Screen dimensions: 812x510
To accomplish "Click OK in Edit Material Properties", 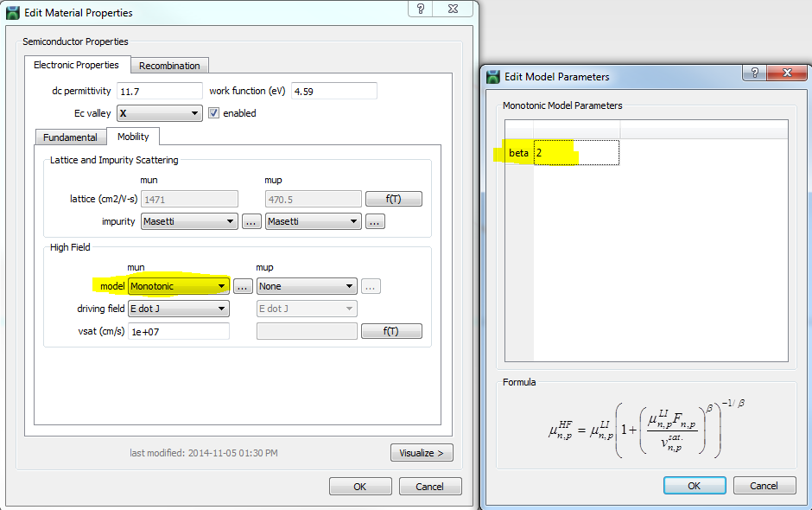I will [x=360, y=487].
